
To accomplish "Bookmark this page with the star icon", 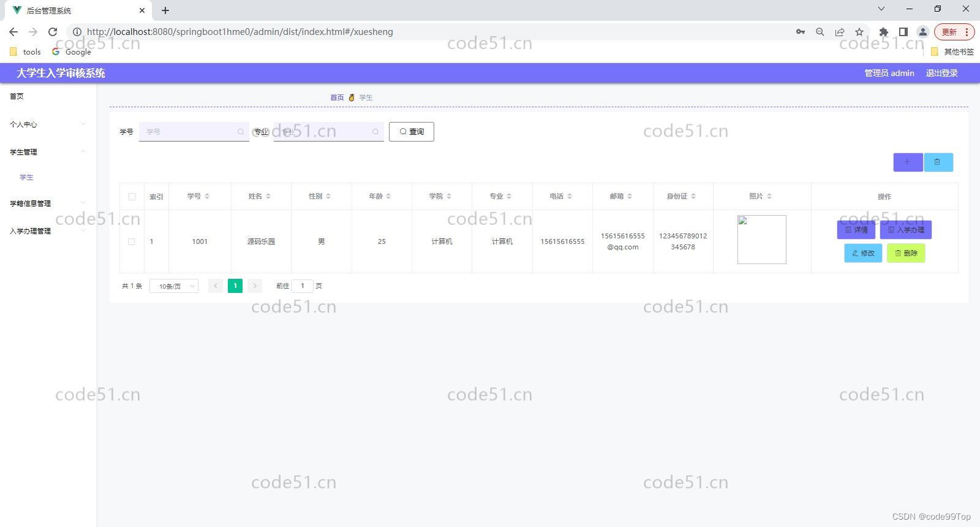I will pyautogui.click(x=859, y=32).
